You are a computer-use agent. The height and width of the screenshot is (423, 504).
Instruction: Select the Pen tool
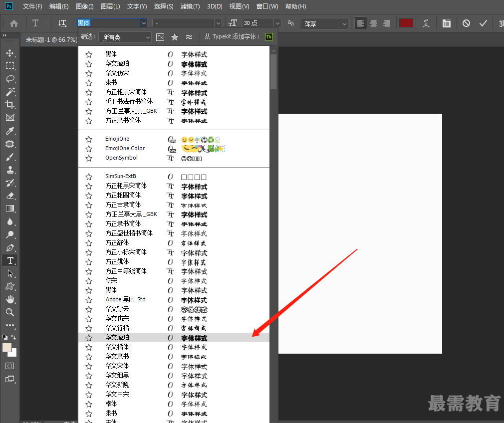10,248
